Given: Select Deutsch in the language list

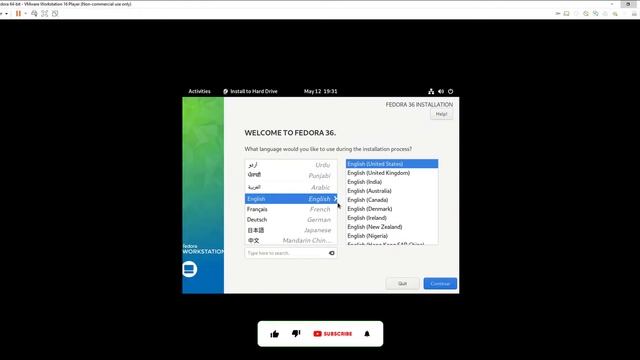Looking at the screenshot, I should (x=291, y=220).
